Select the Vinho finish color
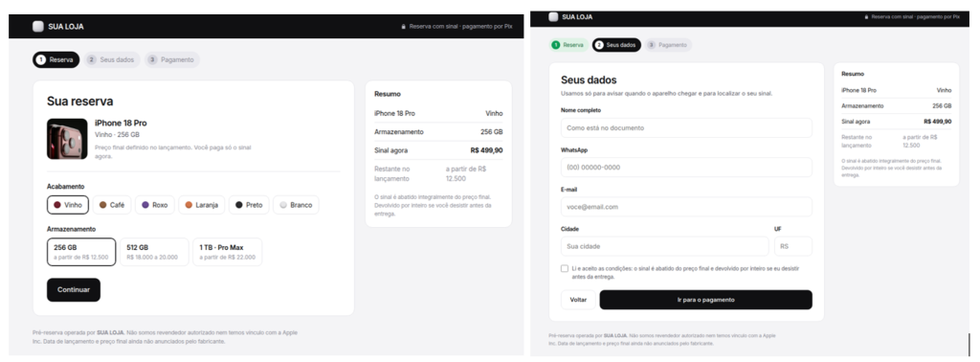 pos(68,205)
